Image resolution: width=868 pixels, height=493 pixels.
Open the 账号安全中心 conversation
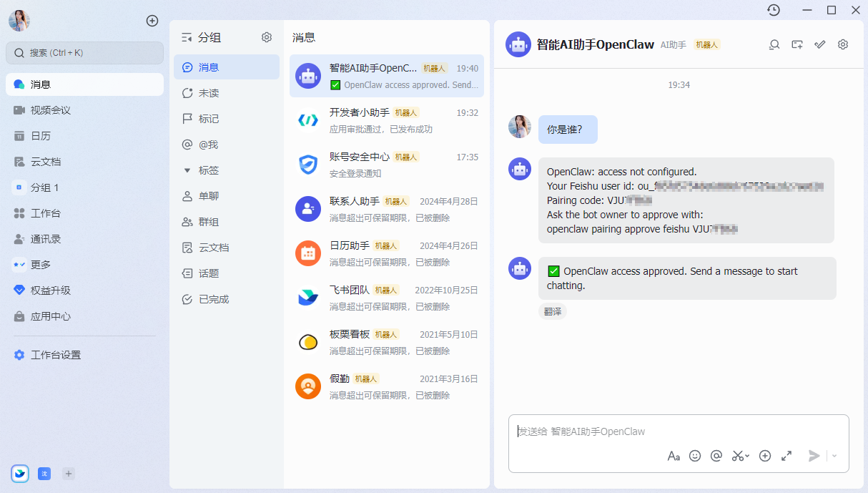tap(387, 165)
